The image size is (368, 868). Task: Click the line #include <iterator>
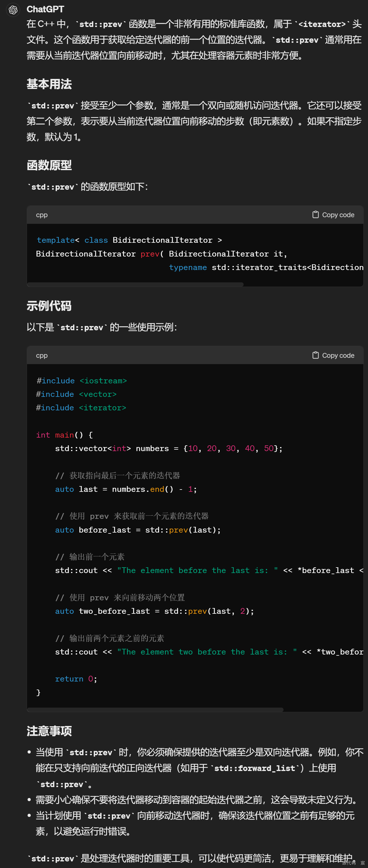[x=81, y=408]
